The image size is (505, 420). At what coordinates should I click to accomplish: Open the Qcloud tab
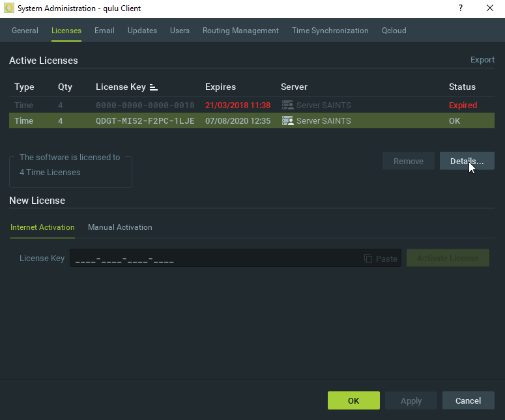[x=394, y=31]
